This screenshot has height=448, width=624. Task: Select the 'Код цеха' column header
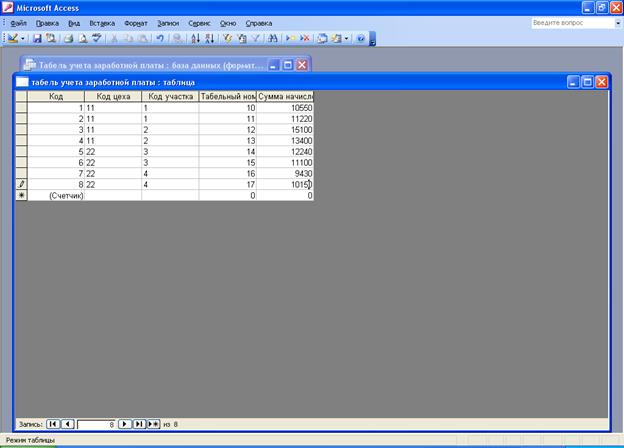(113, 96)
